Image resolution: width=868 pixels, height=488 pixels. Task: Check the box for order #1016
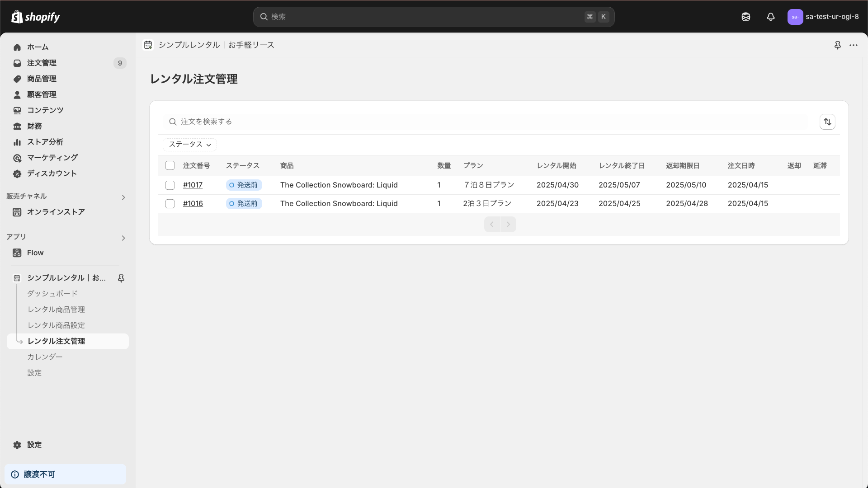coord(170,204)
